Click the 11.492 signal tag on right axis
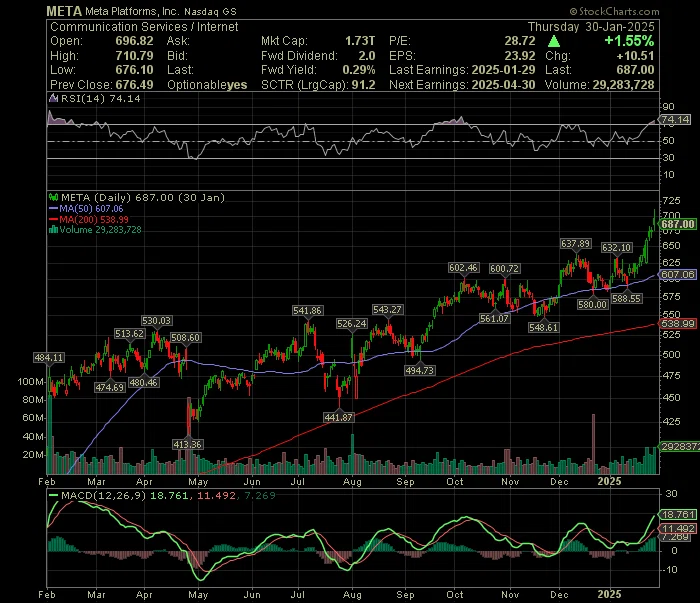 (x=678, y=529)
